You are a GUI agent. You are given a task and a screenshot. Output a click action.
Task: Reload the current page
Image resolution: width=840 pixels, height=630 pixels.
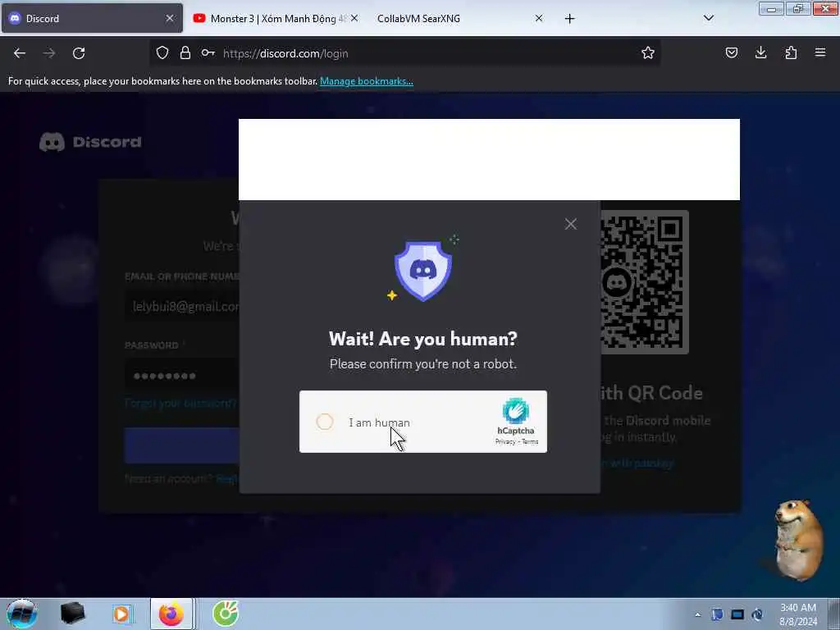click(79, 53)
